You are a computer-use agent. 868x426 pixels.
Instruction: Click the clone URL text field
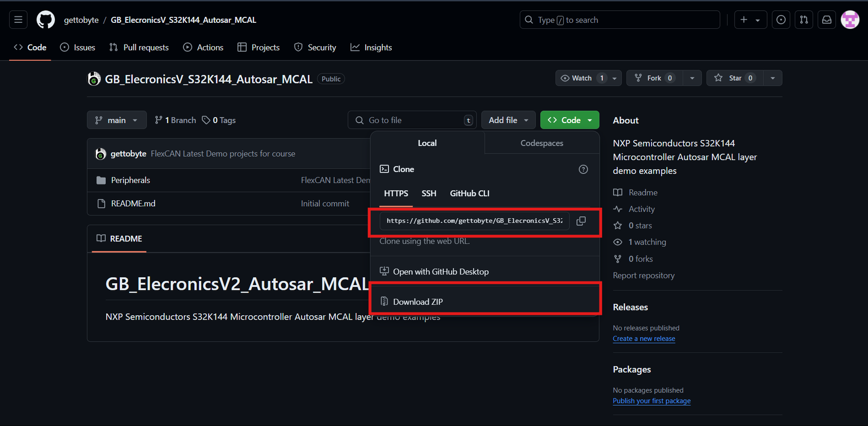tap(474, 221)
